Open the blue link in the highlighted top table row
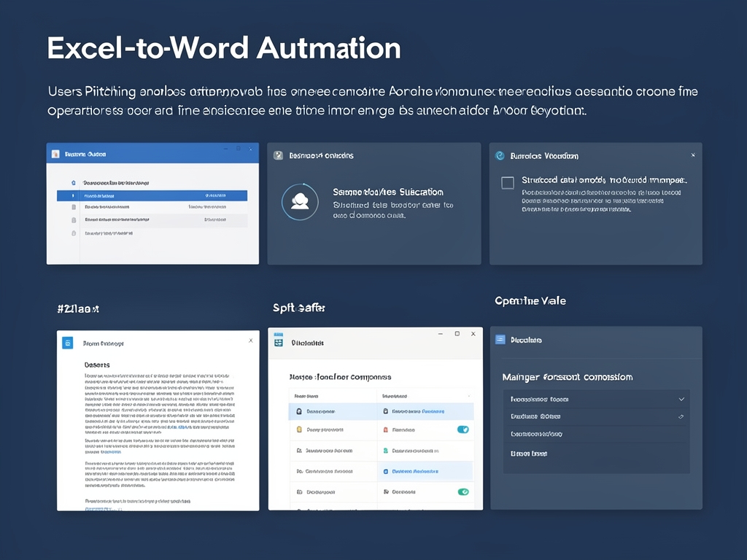 433,411
